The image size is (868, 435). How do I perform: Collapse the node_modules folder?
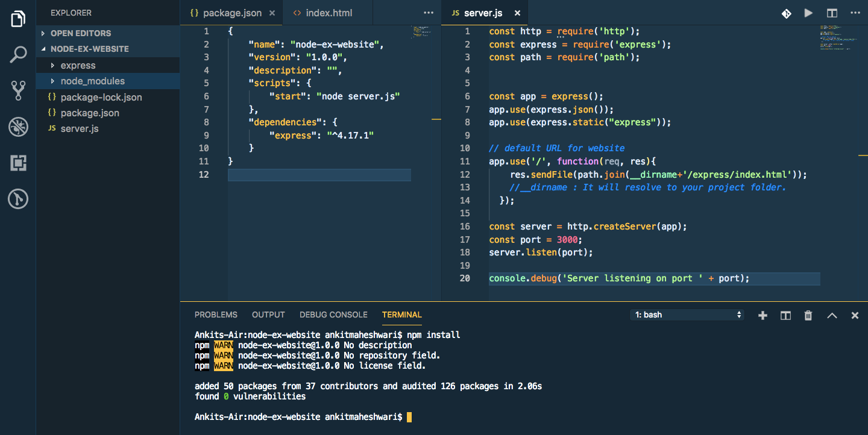tap(92, 81)
